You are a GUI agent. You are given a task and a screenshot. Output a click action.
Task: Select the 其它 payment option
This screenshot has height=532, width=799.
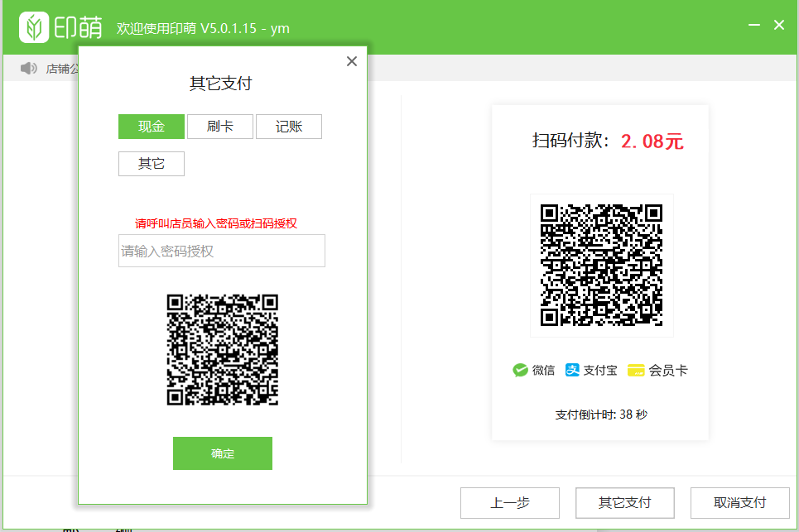pyautogui.click(x=152, y=164)
